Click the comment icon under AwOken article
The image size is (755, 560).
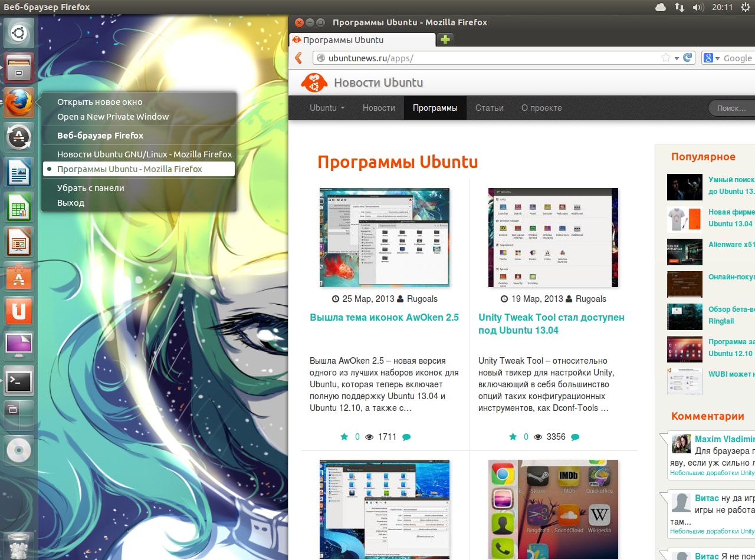[x=406, y=437]
